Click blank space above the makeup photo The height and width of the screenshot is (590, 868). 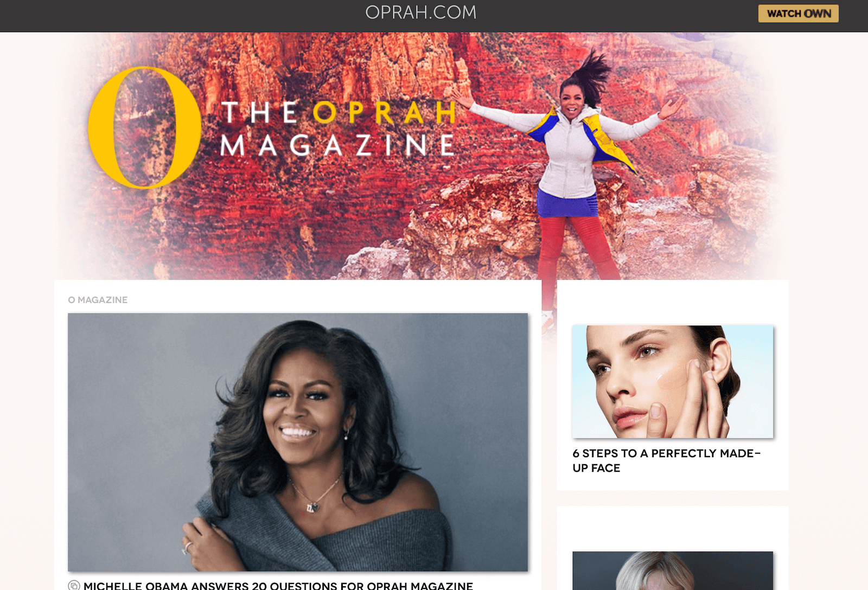(673, 303)
